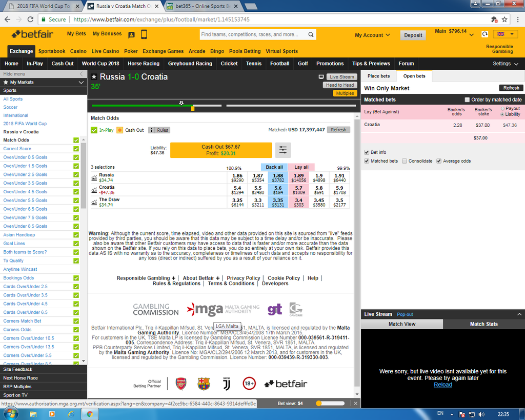Viewport: 525px width, 420px height.
Task: Lay Croatia at odds 5.7
Action: (x=299, y=190)
